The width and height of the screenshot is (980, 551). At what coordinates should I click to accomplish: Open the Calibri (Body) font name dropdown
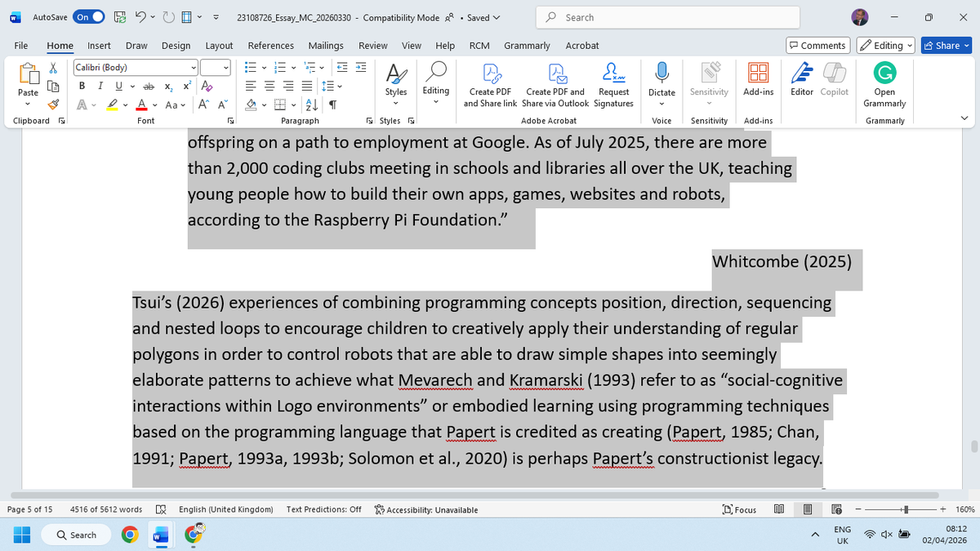point(194,68)
